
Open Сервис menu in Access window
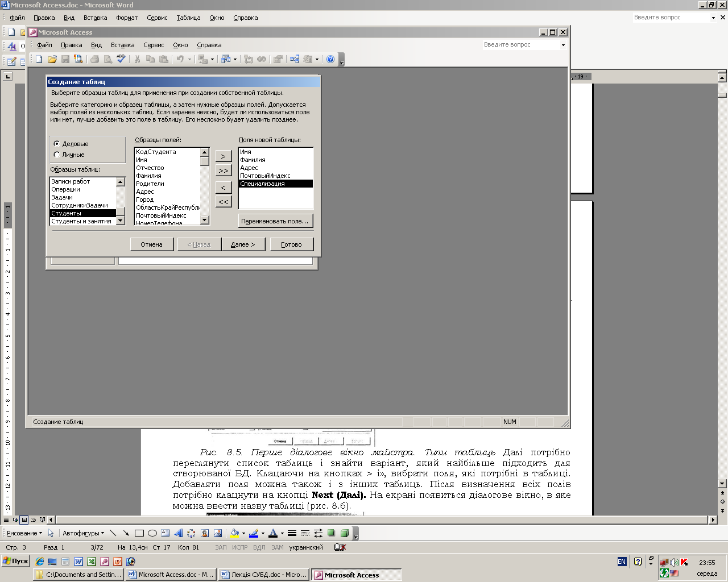coord(154,45)
